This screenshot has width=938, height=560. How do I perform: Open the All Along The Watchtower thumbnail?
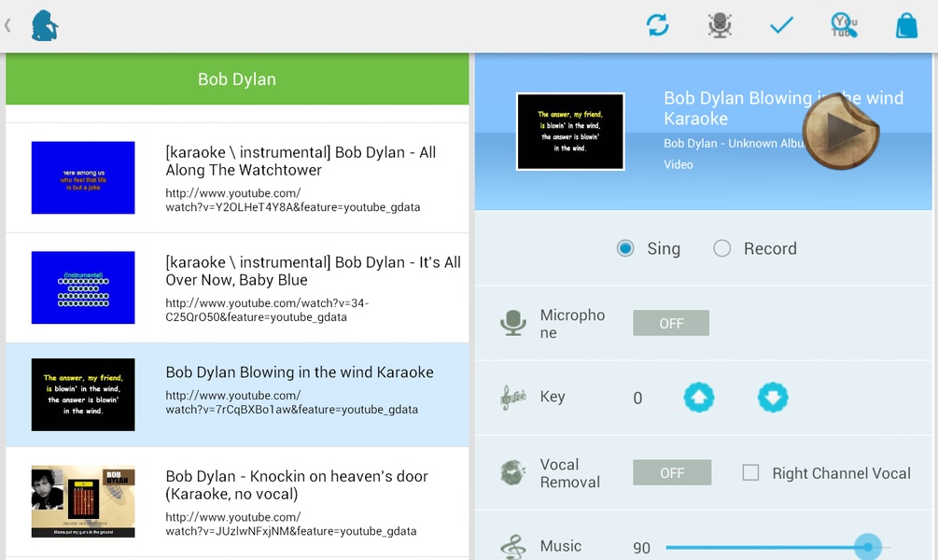point(83,177)
